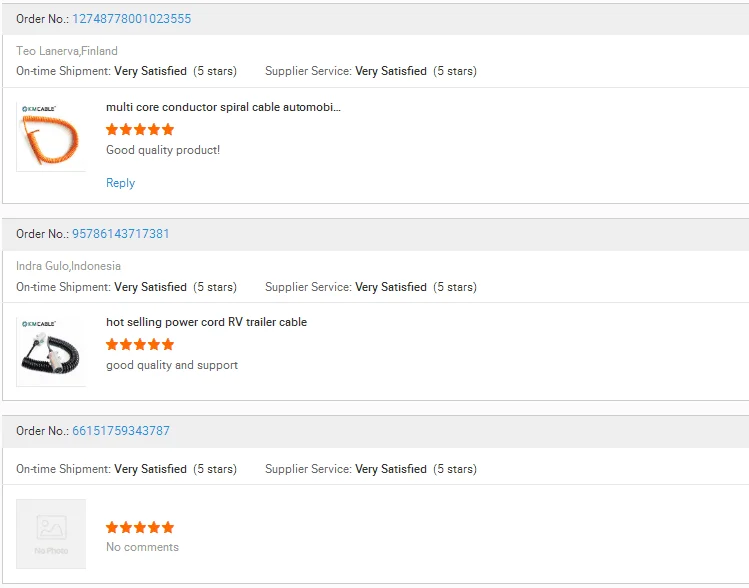
Task: Click reviewer name Teo Lanerva, Finland
Action: [x=67, y=51]
